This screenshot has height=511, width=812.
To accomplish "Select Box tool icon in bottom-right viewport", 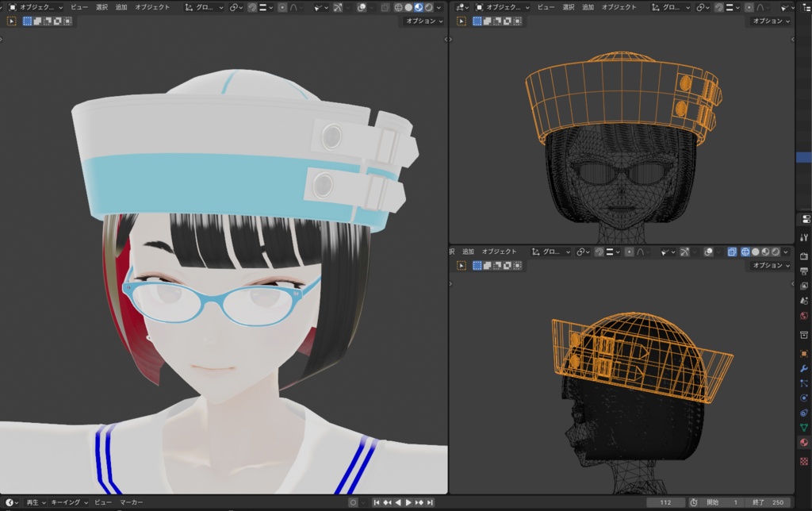I will (x=462, y=265).
